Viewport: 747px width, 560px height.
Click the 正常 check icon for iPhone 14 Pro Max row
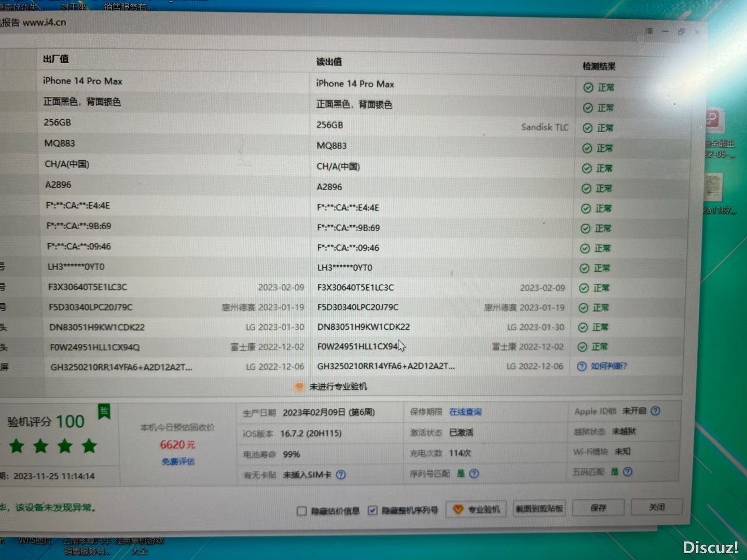588,88
